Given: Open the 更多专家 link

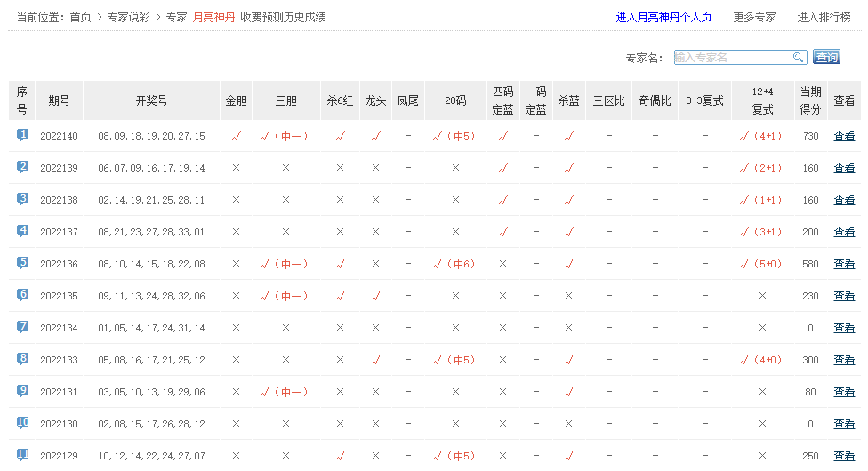Looking at the screenshot, I should point(754,17).
